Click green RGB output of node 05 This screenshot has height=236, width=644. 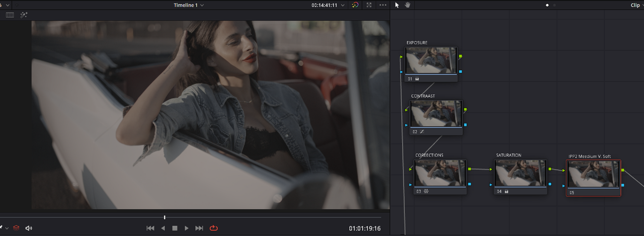click(623, 170)
